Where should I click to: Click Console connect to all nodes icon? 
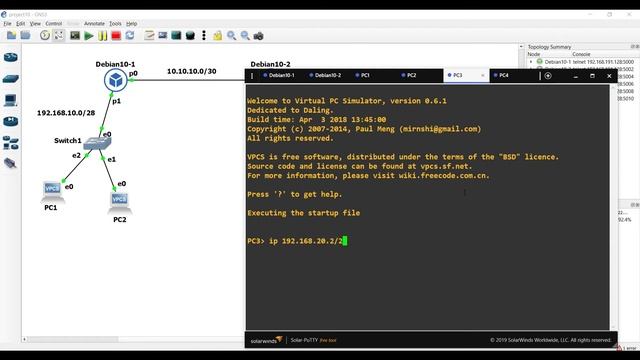pos(75,36)
